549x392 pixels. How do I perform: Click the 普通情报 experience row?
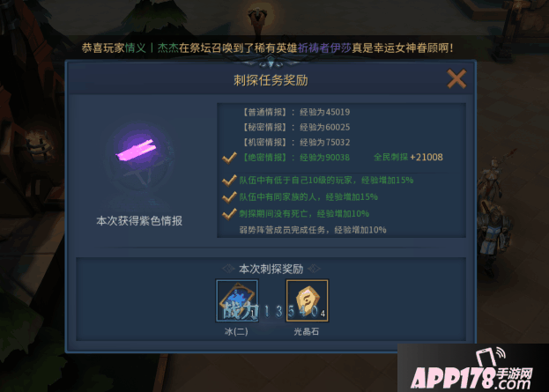point(297,112)
